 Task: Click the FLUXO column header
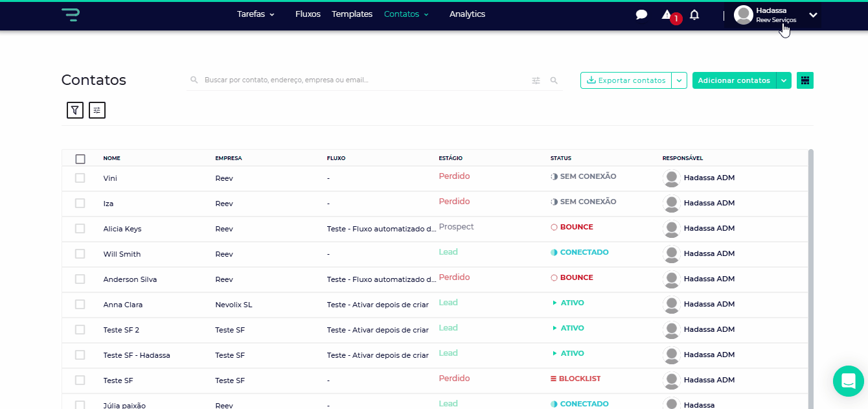click(336, 158)
